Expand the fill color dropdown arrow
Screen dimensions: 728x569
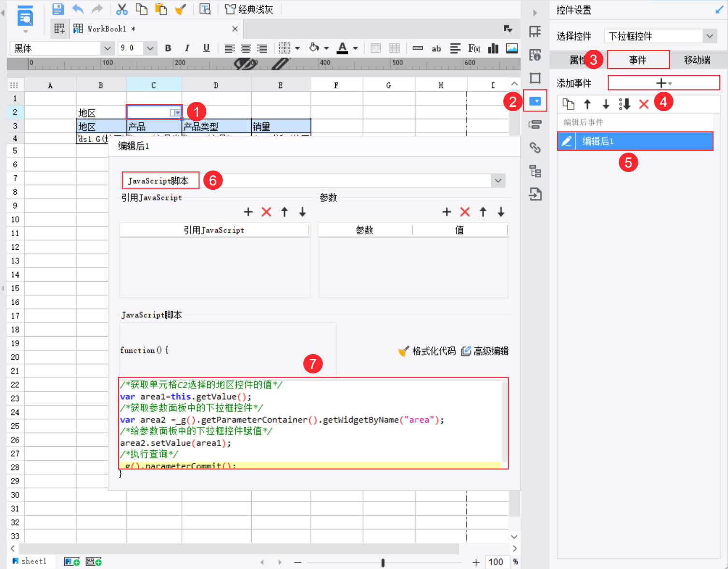(x=327, y=48)
